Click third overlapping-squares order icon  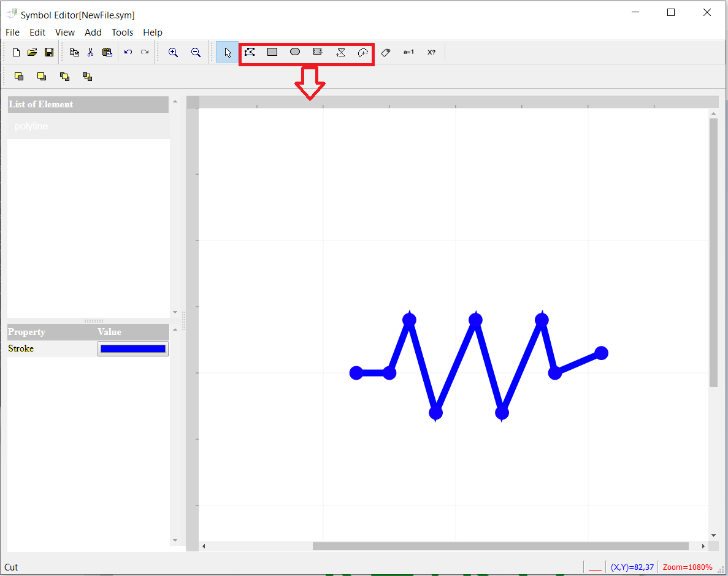[64, 77]
